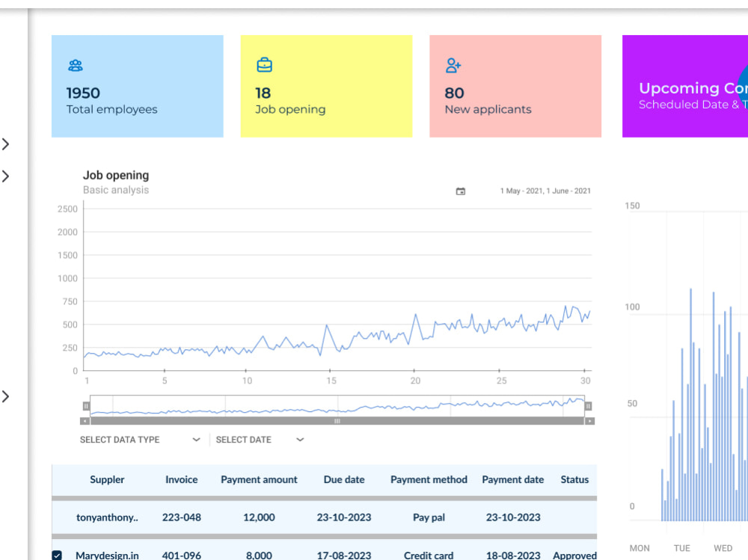Viewport: 748px width, 560px height.
Task: Click the Pay pal payment method
Action: [429, 517]
